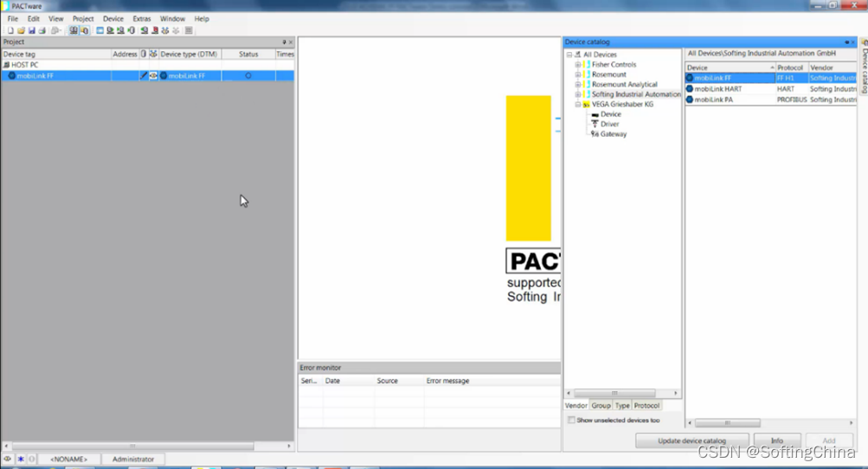Open the Extras menu
This screenshot has height=469, width=868.
(x=142, y=19)
